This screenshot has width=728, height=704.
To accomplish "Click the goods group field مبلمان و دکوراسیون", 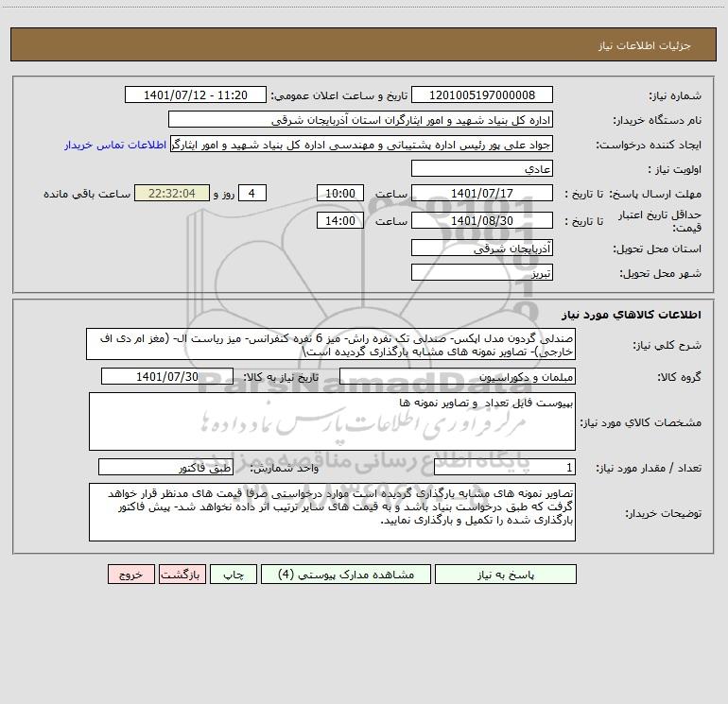I will click(458, 376).
